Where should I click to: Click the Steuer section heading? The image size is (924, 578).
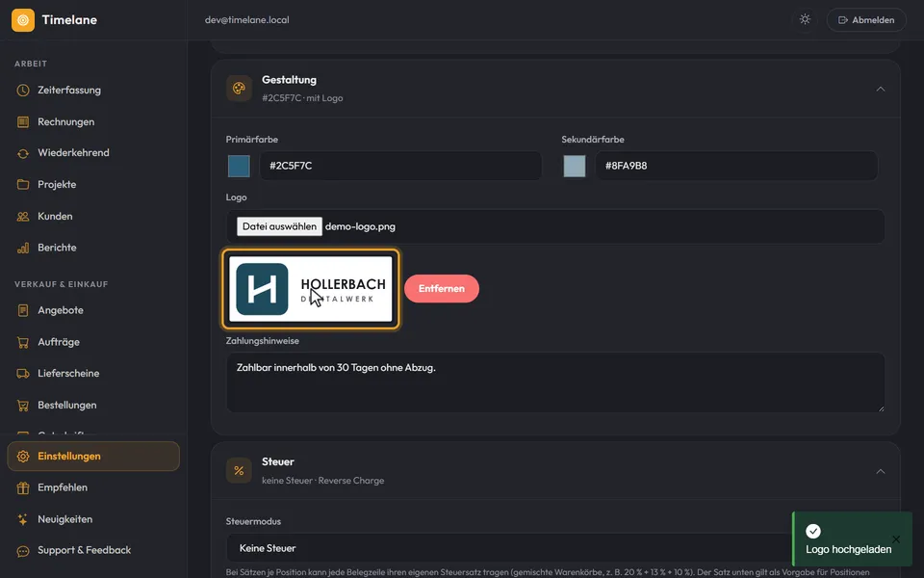coord(277,461)
